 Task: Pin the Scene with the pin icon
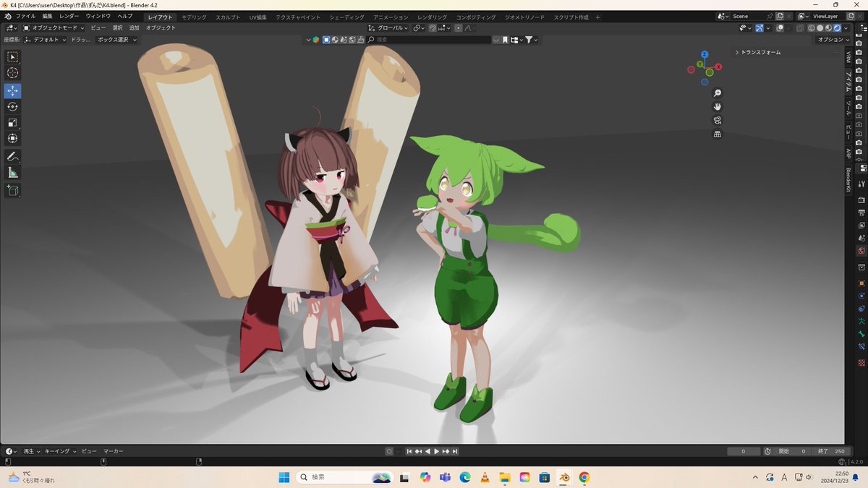pos(769,17)
